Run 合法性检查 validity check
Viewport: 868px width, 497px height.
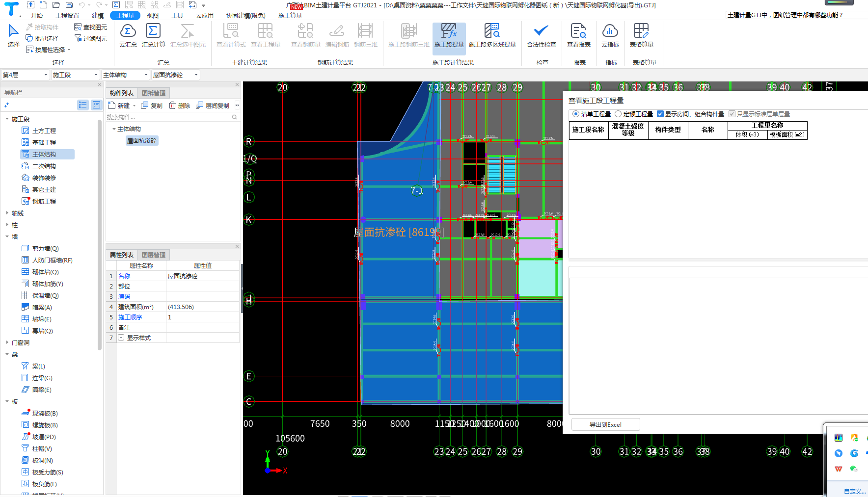click(541, 36)
